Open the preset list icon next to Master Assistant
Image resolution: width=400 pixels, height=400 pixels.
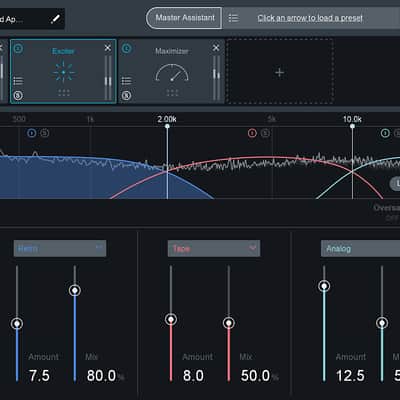pos(233,18)
